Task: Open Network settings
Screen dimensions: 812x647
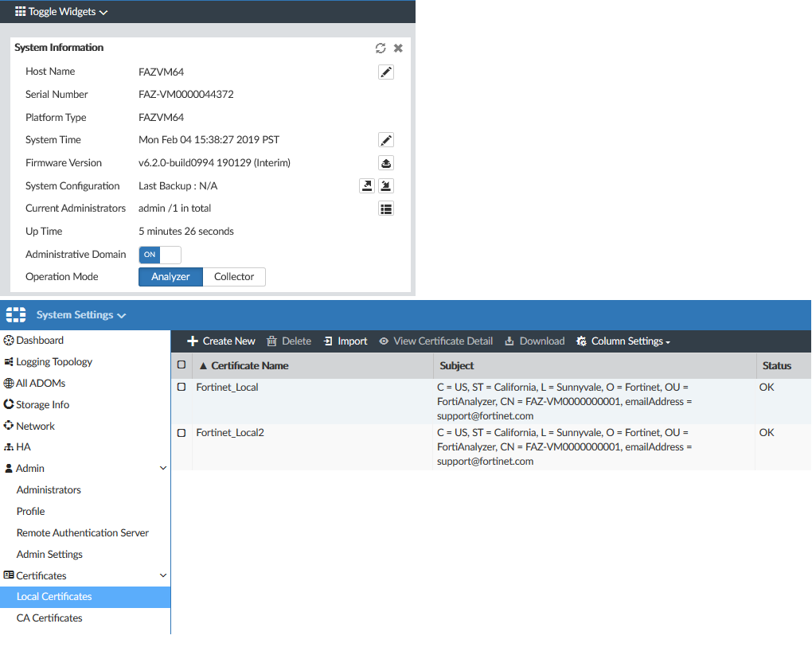Action: click(35, 426)
